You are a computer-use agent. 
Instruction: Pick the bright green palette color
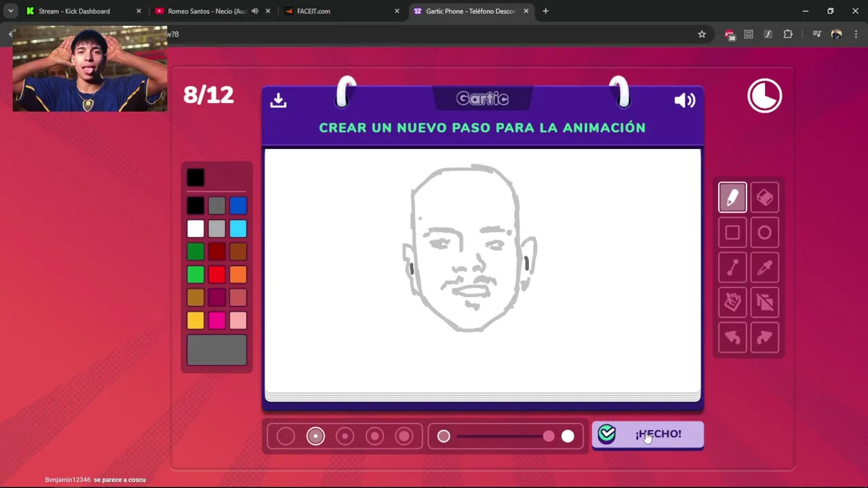(x=195, y=274)
